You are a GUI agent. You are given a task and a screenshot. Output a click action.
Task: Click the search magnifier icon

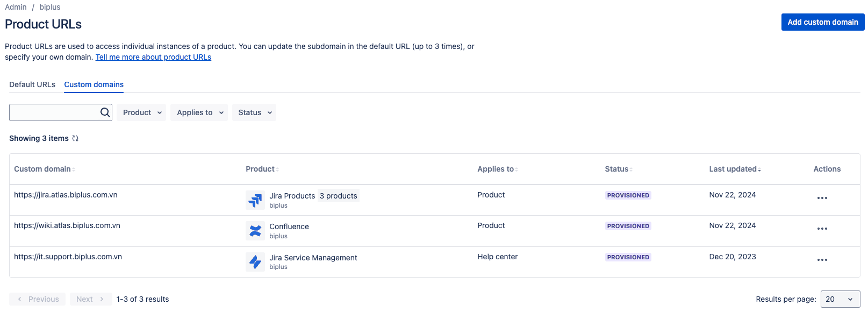tap(105, 112)
